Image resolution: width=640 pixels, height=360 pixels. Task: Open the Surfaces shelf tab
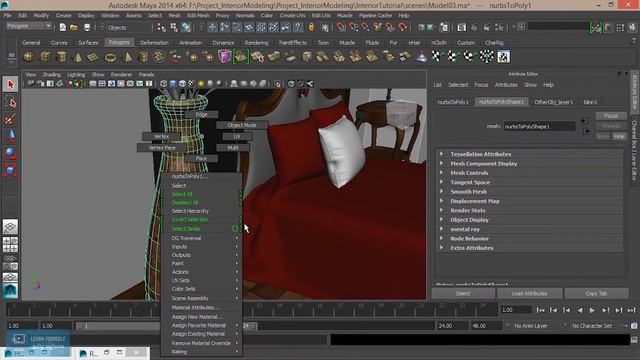tap(88, 42)
